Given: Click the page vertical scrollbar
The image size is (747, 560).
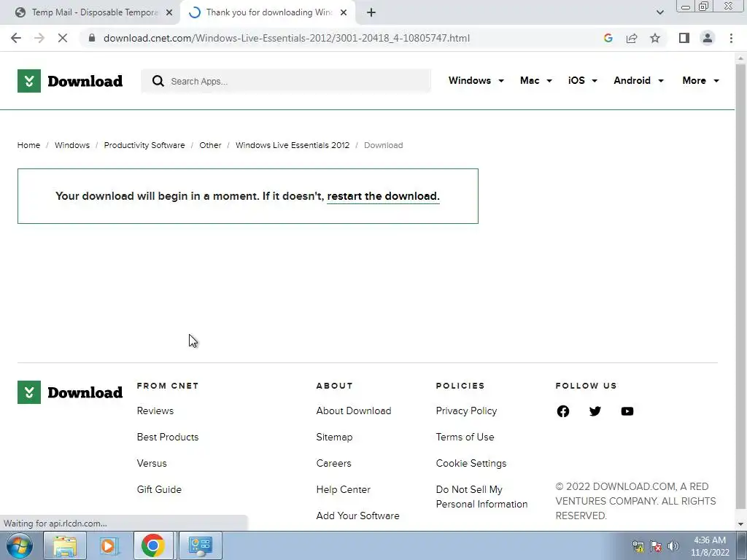Looking at the screenshot, I should [x=740, y=286].
